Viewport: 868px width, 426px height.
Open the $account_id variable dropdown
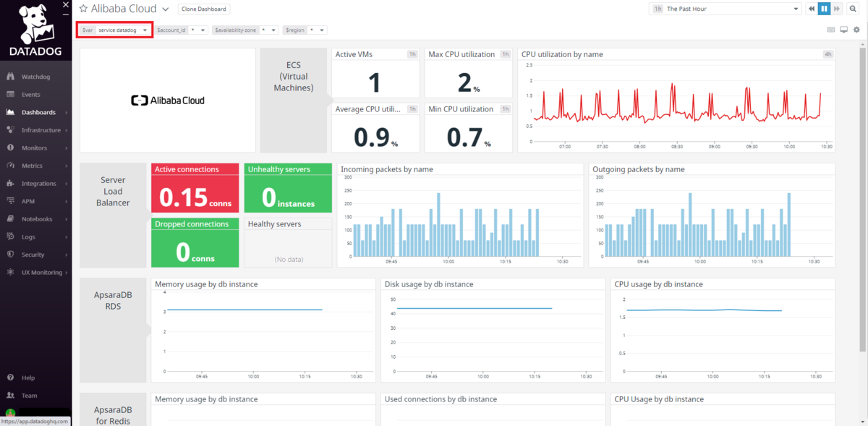coord(182,30)
